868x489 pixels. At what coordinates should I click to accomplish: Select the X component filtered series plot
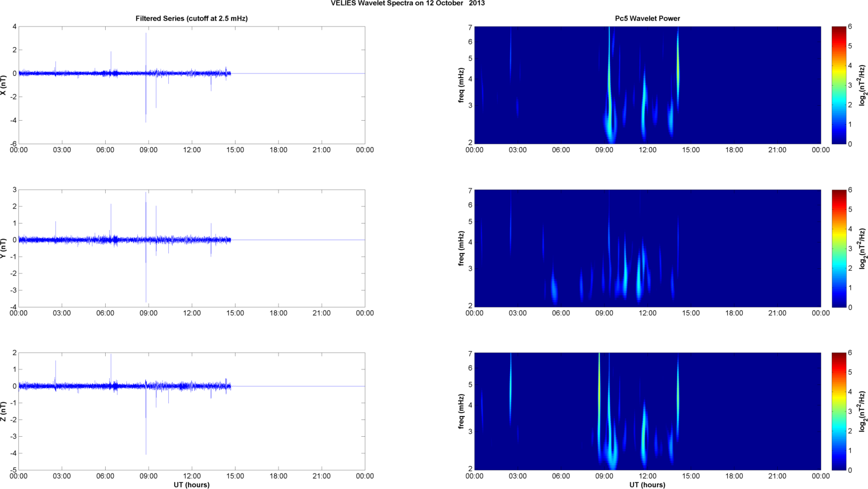[x=192, y=85]
